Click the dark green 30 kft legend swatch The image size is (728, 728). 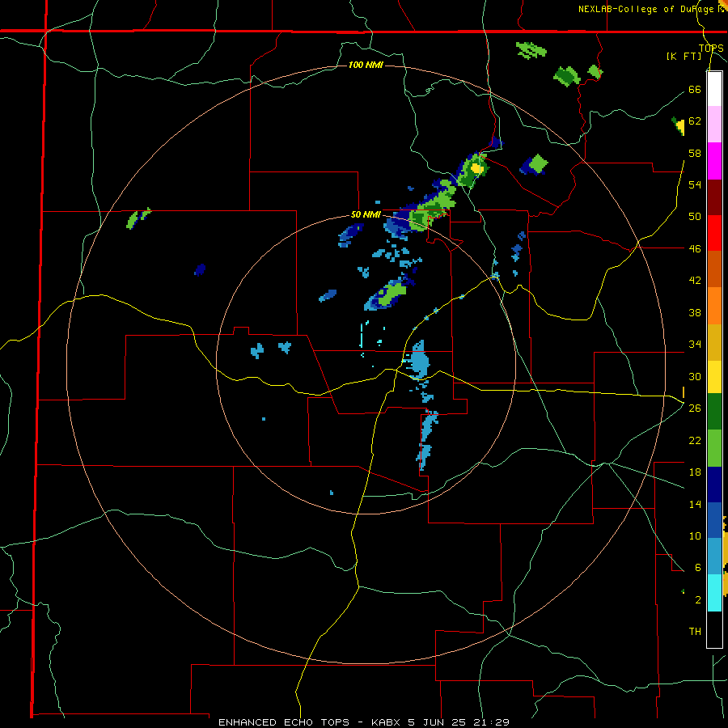(x=714, y=412)
